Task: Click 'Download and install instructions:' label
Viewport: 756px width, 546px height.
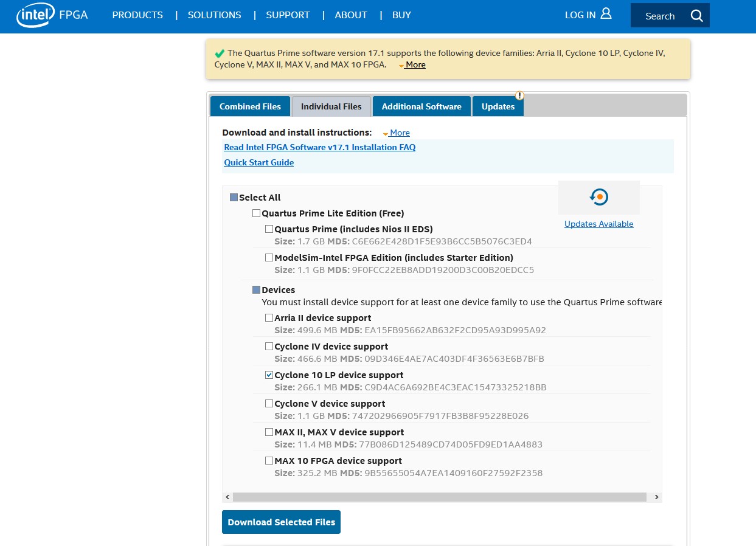Action: (297, 133)
